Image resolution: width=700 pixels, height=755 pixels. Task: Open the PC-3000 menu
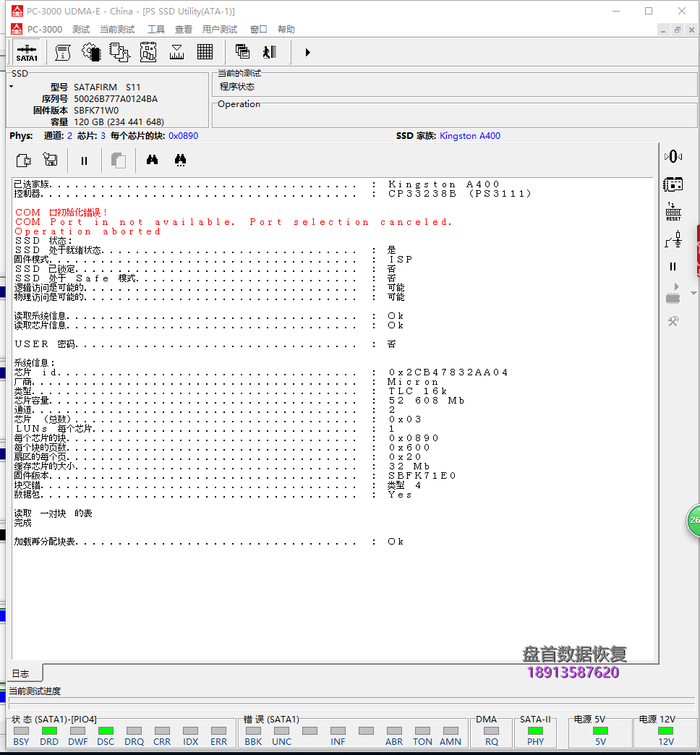click(x=45, y=30)
